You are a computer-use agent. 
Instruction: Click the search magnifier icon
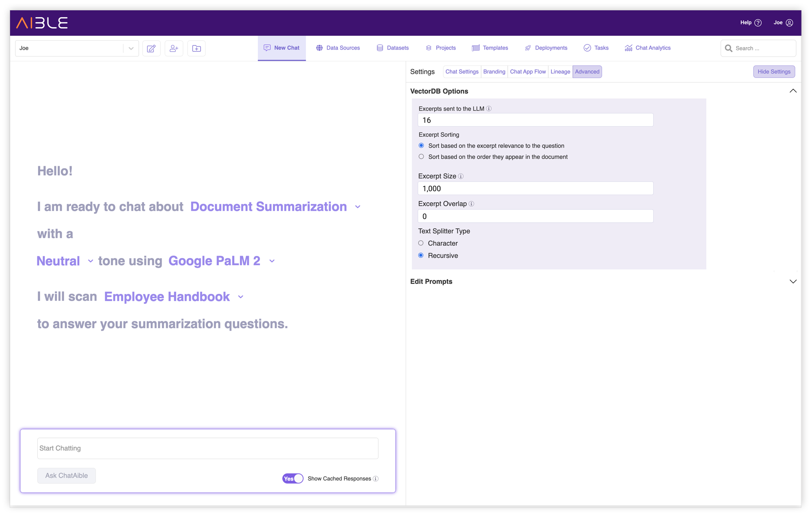pos(729,48)
